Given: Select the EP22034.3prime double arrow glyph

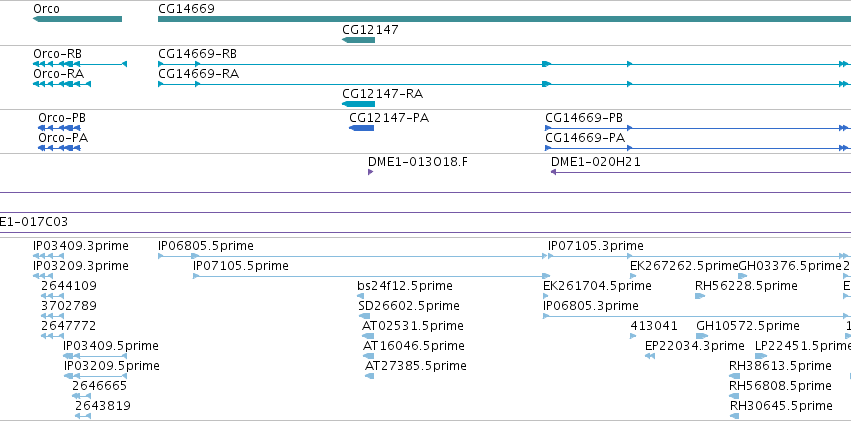Looking at the screenshot, I should click(650, 356).
